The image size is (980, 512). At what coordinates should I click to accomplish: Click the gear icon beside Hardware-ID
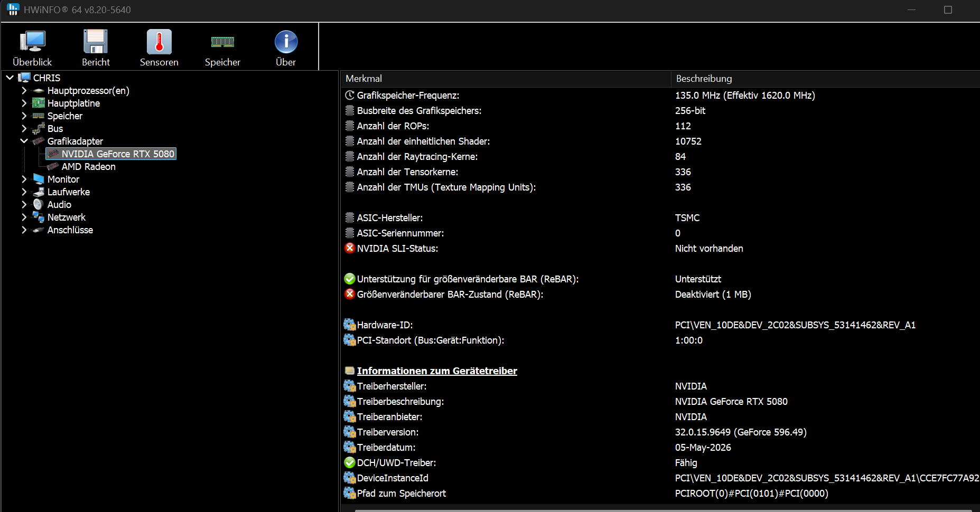click(350, 325)
